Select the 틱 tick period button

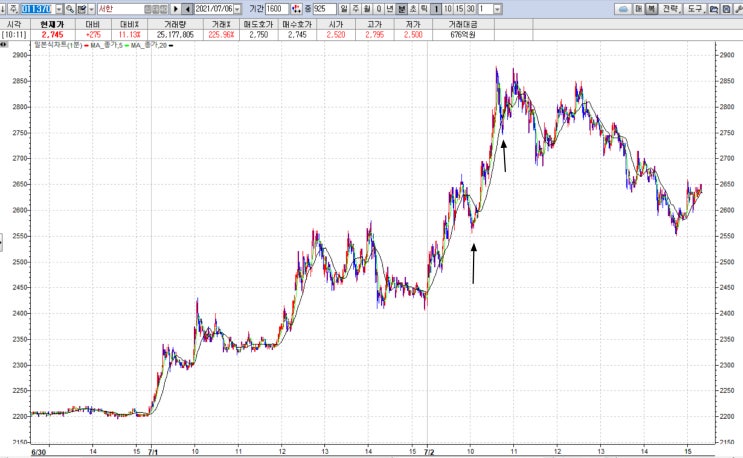[x=424, y=9]
